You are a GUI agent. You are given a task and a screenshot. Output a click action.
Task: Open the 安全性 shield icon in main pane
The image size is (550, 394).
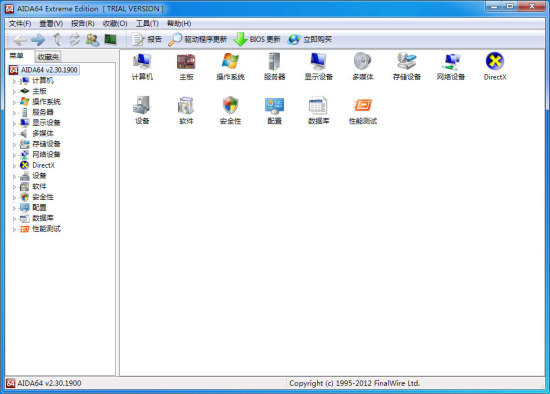(x=230, y=105)
